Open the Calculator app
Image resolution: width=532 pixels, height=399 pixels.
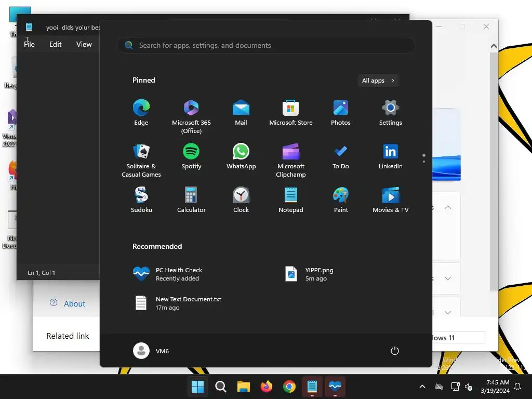click(x=191, y=200)
